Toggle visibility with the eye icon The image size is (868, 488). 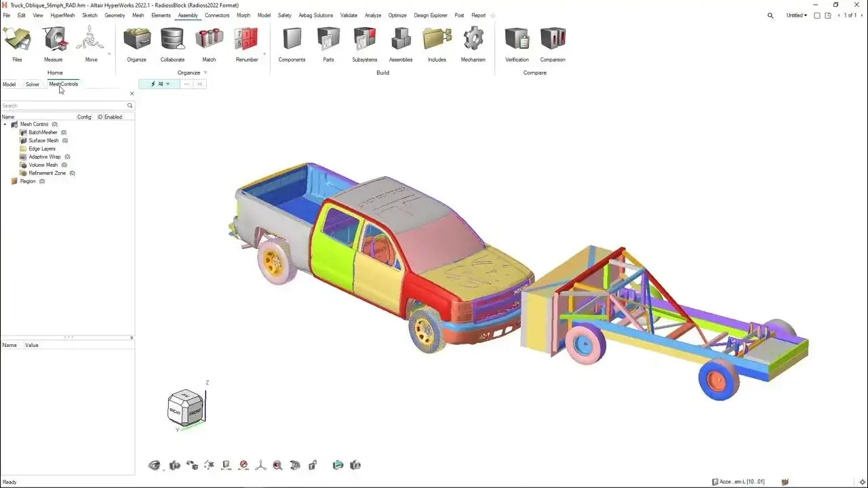tap(155, 465)
